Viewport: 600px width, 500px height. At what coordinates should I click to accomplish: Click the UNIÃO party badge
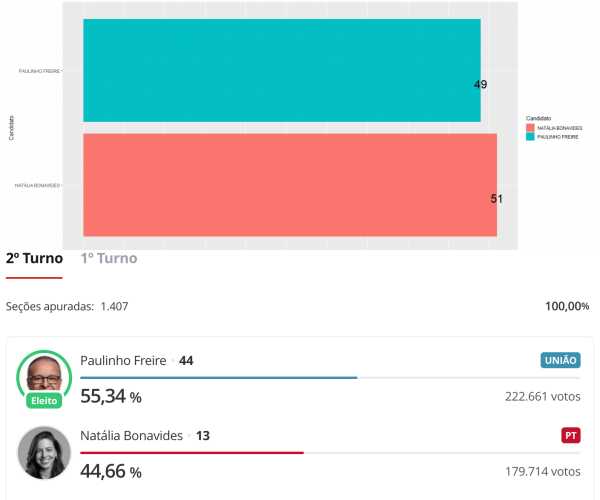pyautogui.click(x=560, y=361)
